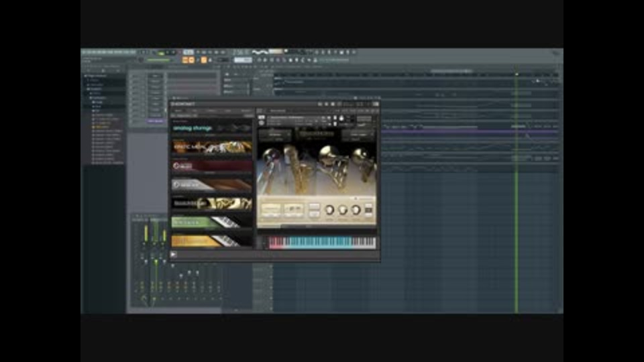
Task: Open the green library banner with keyboard artwork
Action: 212,223
